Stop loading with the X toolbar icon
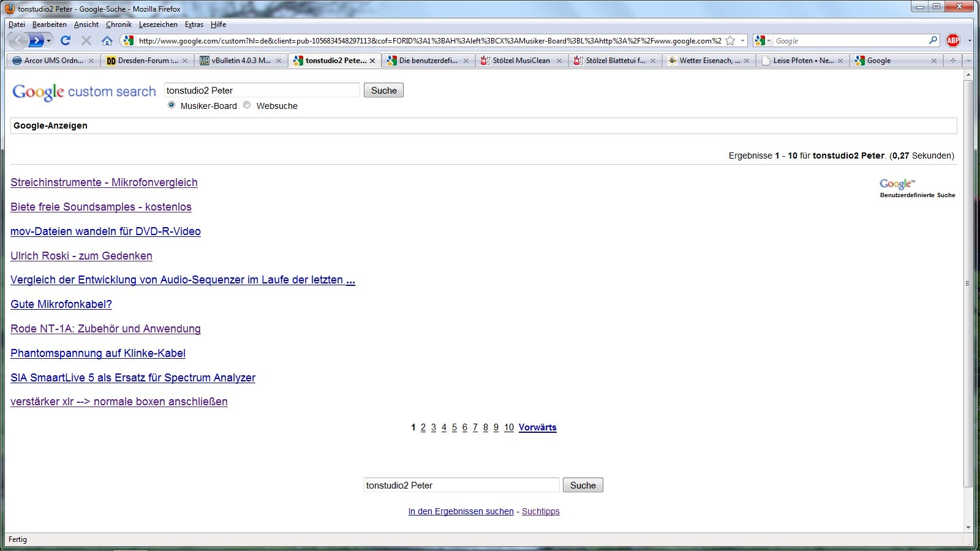980x551 pixels. click(86, 40)
